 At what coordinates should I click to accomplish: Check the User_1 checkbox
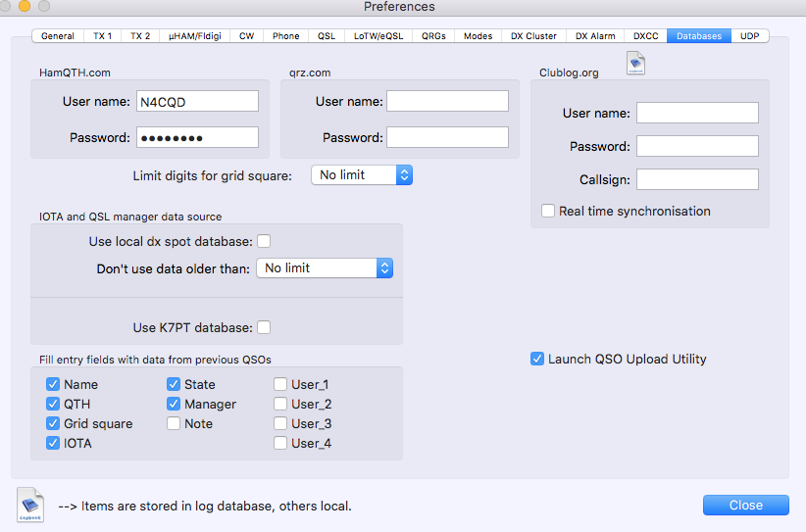pos(280,384)
